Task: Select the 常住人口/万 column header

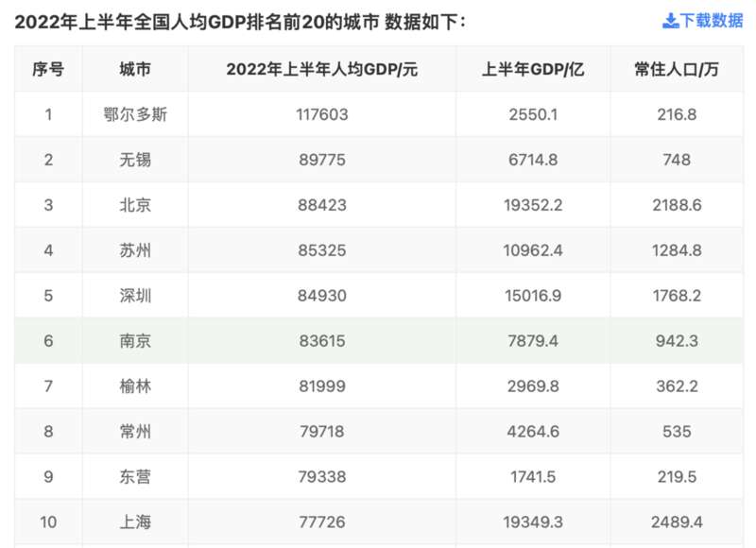Action: (677, 69)
